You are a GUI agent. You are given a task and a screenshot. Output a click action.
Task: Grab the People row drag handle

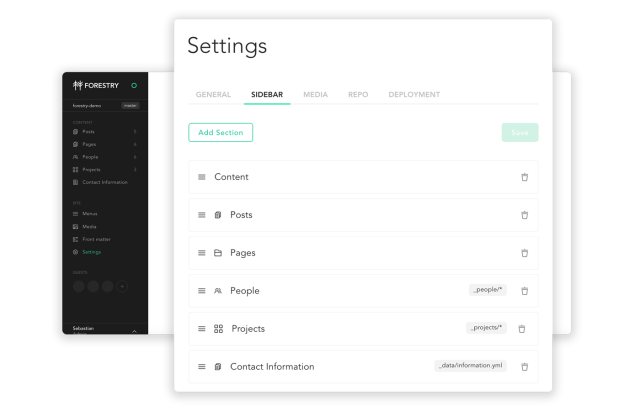coord(202,291)
